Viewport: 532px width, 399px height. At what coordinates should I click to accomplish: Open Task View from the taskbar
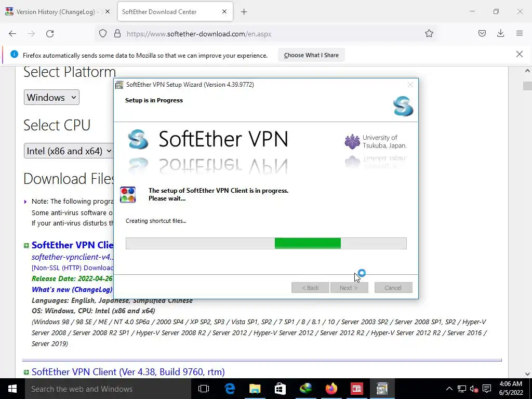[204, 389]
